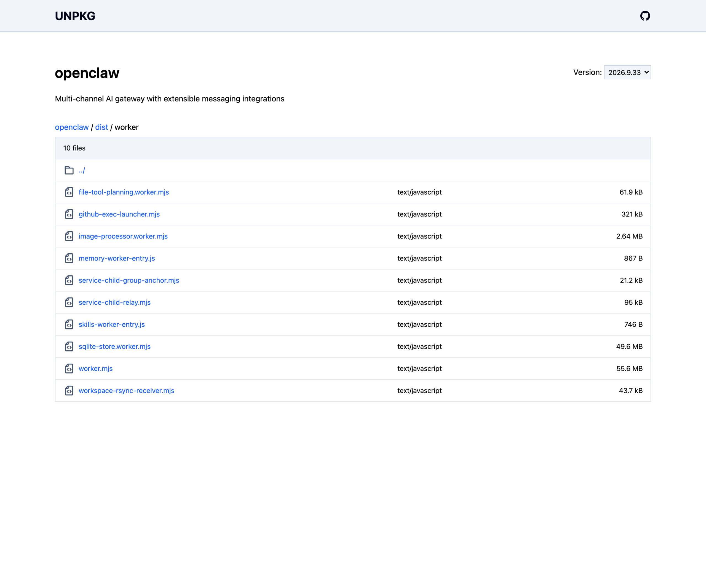Open memory-worker-entry.js

point(117,258)
